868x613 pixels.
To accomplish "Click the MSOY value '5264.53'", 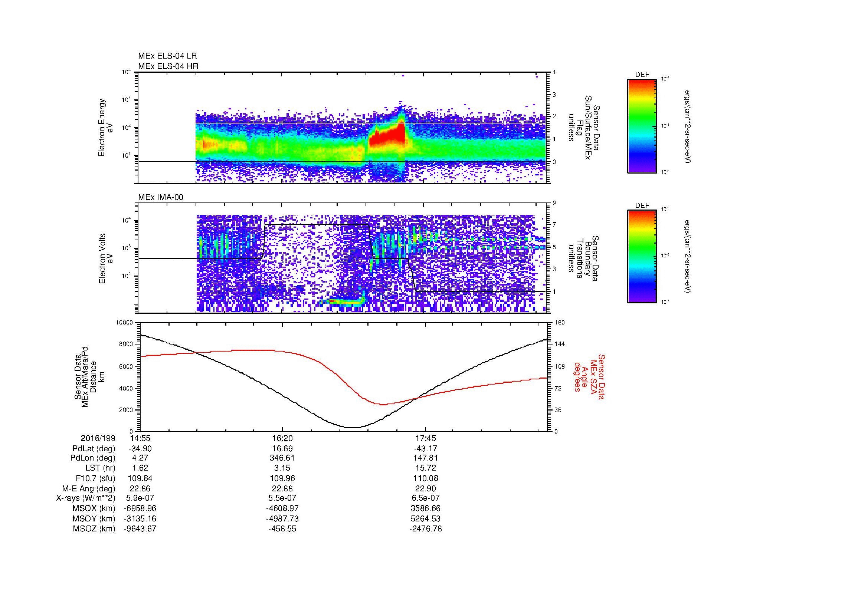I will tap(426, 518).
